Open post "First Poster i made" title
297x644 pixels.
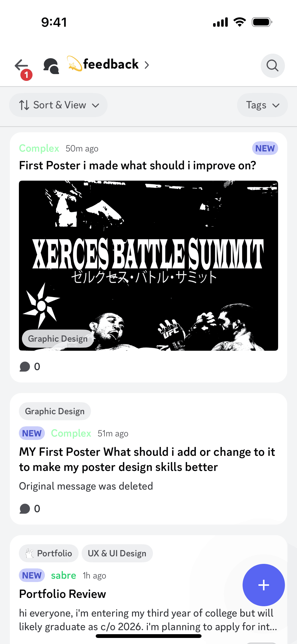click(x=138, y=166)
